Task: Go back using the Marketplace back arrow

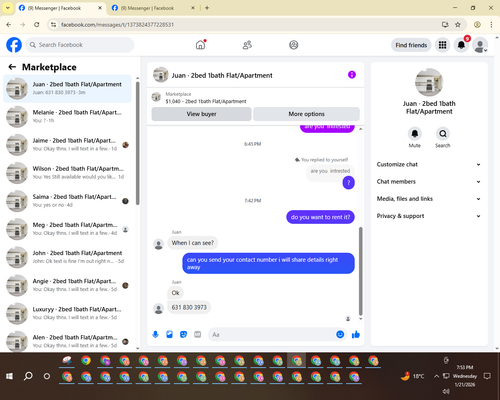Action: pos(12,67)
